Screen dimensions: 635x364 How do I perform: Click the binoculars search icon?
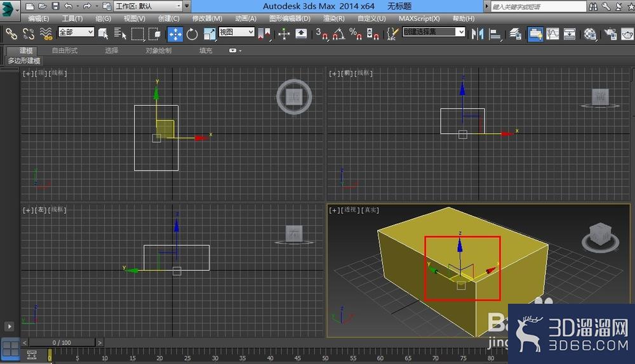point(593,6)
